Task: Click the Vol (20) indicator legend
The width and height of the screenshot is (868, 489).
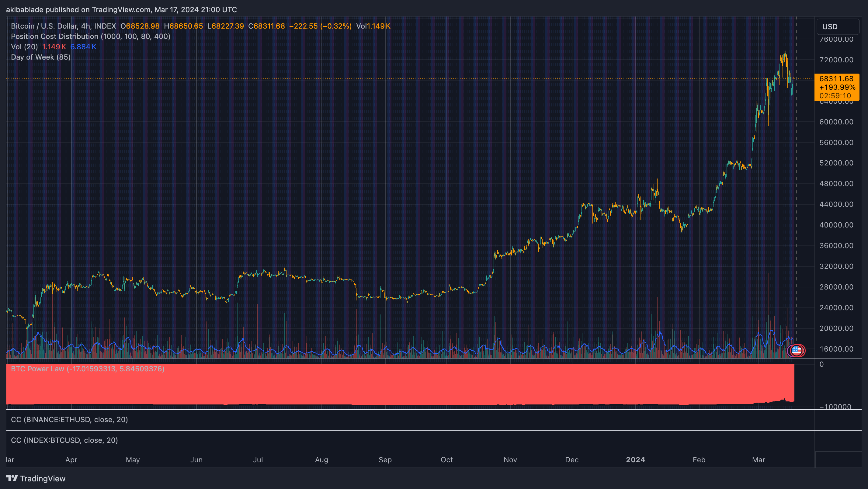Action: coord(24,47)
